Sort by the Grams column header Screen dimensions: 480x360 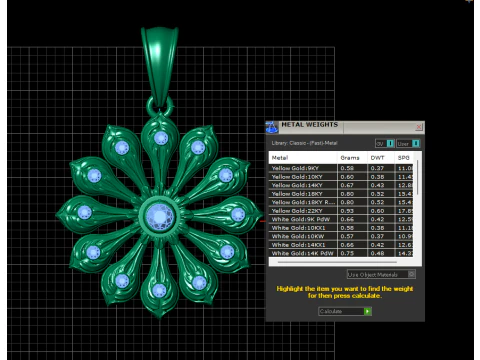[352, 158]
